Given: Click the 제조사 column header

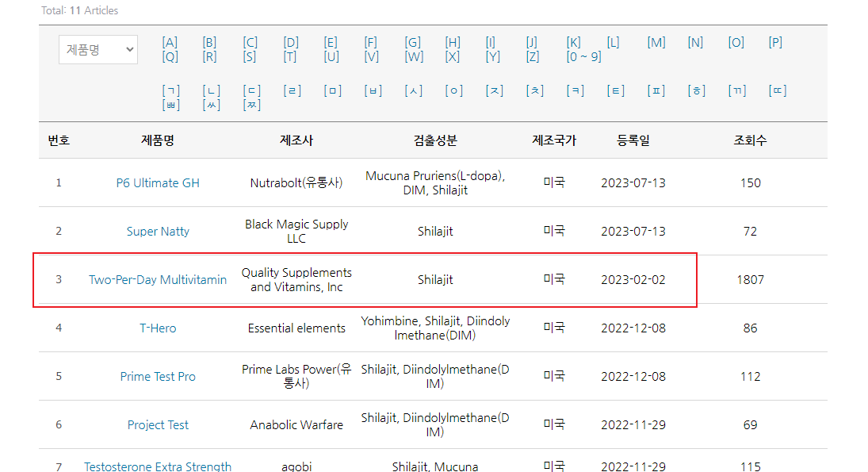Looking at the screenshot, I should point(296,140).
